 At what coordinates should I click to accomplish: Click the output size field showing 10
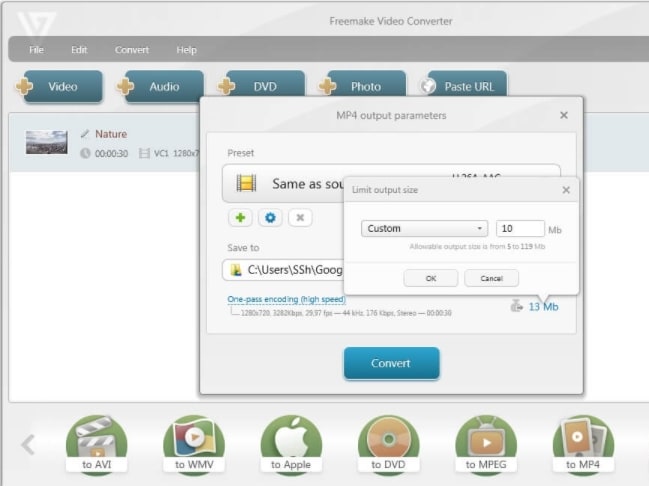520,229
